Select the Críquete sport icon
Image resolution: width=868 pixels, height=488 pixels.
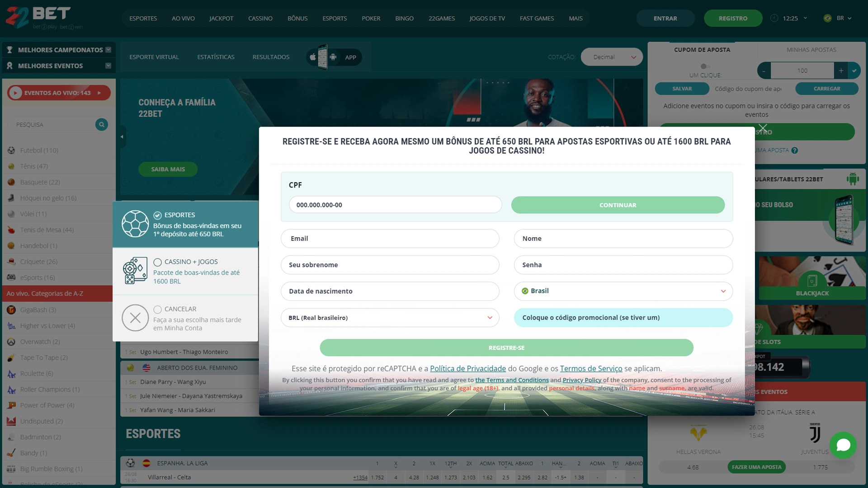point(11,262)
